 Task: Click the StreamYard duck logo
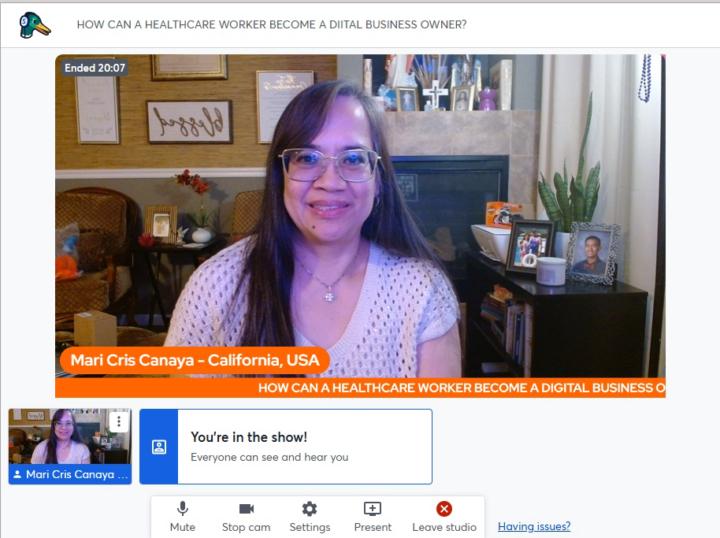click(34, 25)
